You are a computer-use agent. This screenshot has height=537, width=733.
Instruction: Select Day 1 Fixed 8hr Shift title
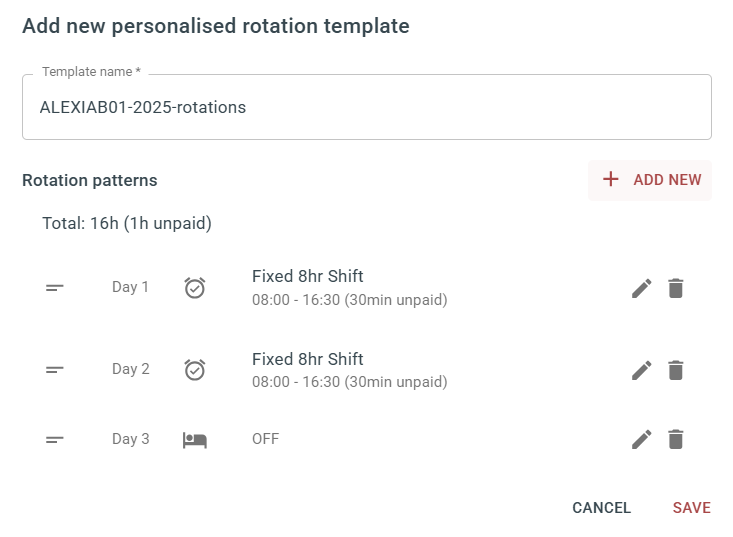(308, 276)
